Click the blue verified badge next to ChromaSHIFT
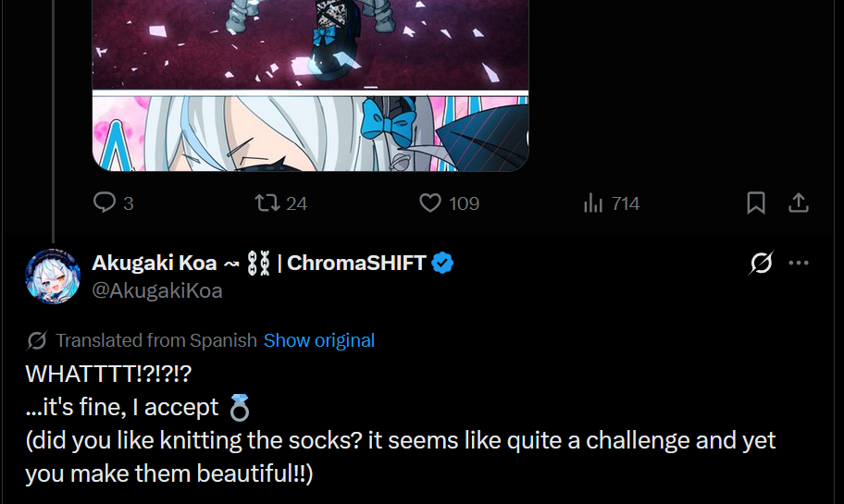Screen dimensions: 844x504 tap(442, 263)
